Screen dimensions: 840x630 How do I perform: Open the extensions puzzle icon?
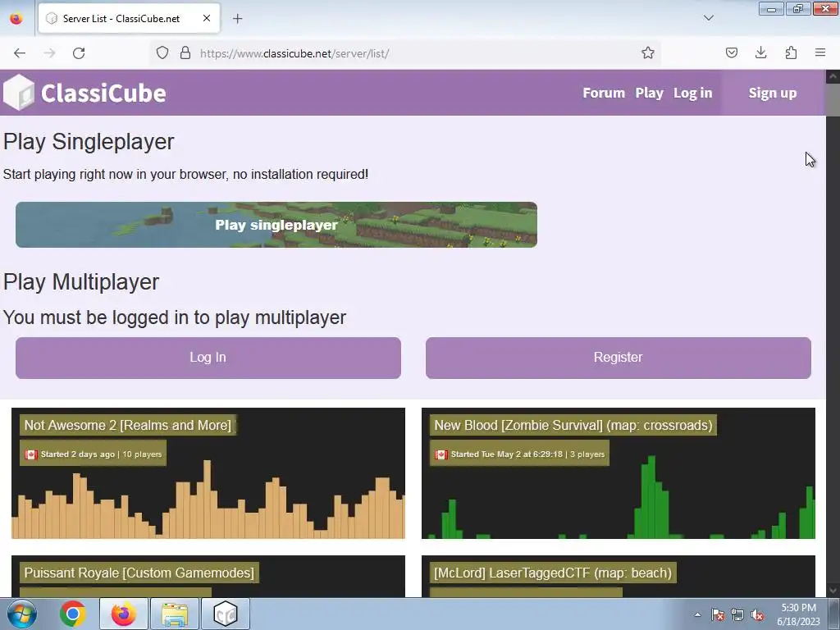click(x=791, y=52)
